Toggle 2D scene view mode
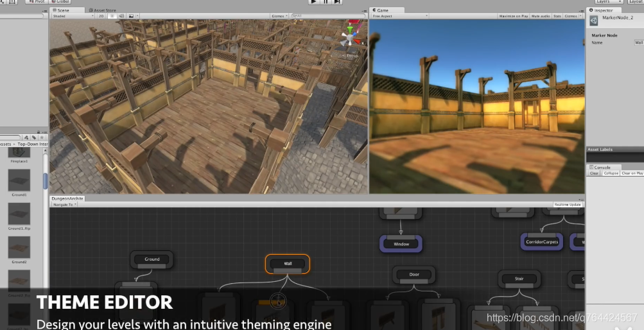 (x=101, y=16)
